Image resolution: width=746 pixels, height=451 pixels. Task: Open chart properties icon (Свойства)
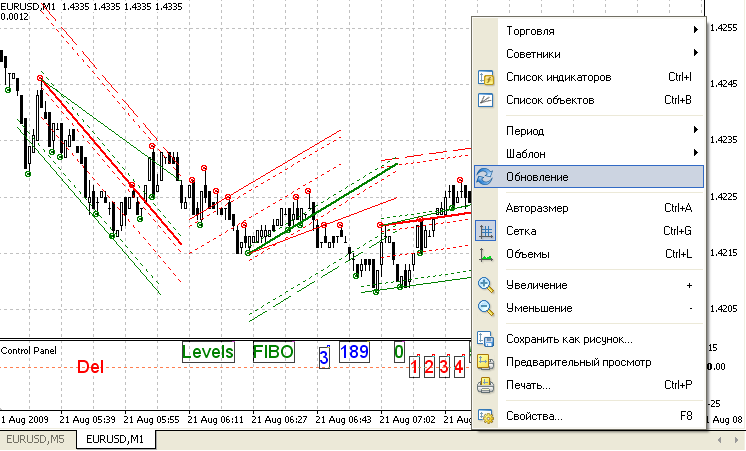click(486, 416)
